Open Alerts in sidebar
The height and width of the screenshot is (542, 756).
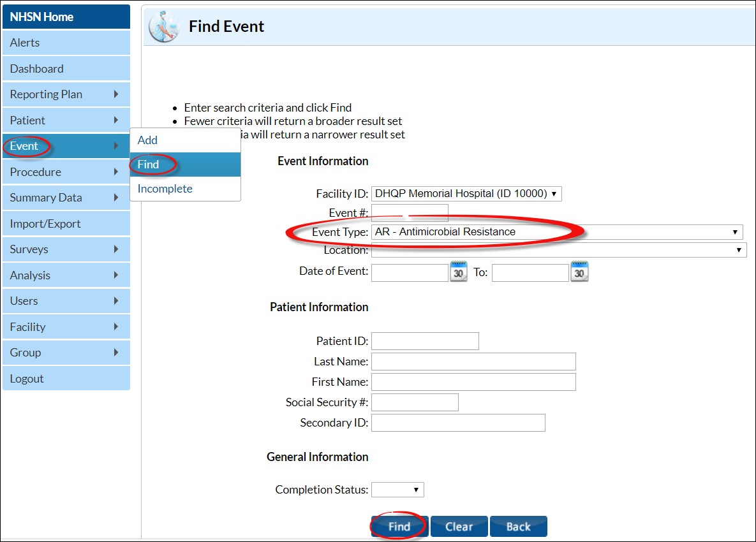66,42
